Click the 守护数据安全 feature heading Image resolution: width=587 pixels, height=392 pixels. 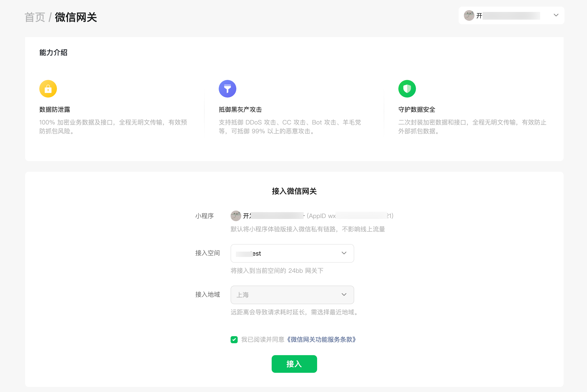pos(417,109)
